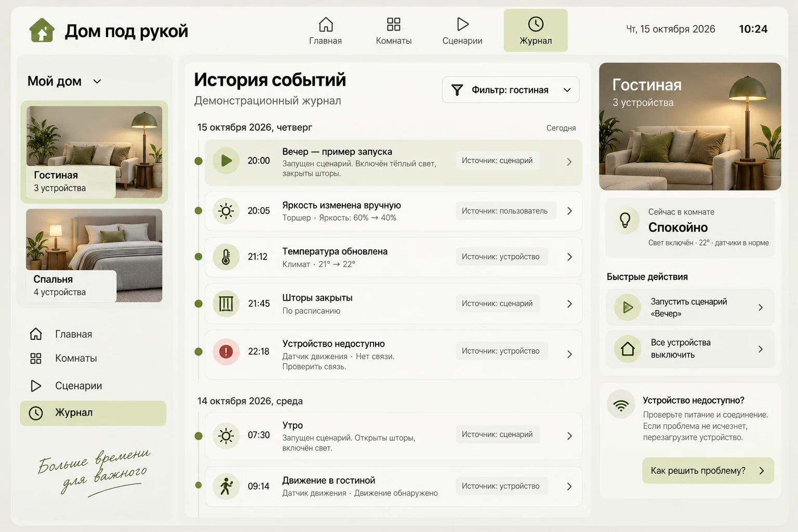Click the sun icon of the 07:30 Утро event
This screenshot has width=798, height=532.
coord(226,435)
